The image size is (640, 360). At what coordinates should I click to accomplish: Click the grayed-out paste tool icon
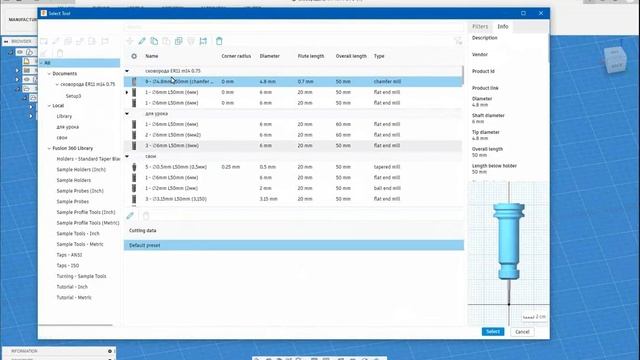pos(166,41)
